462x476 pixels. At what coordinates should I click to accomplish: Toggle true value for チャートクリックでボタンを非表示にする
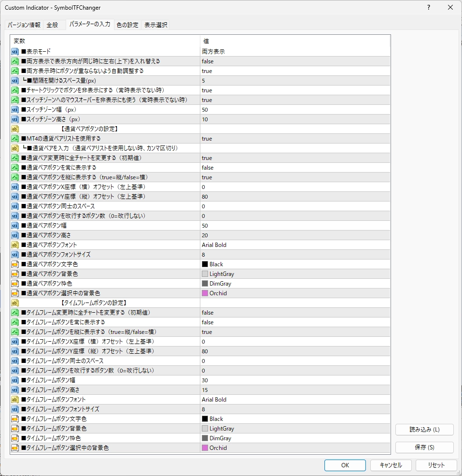tap(207, 90)
